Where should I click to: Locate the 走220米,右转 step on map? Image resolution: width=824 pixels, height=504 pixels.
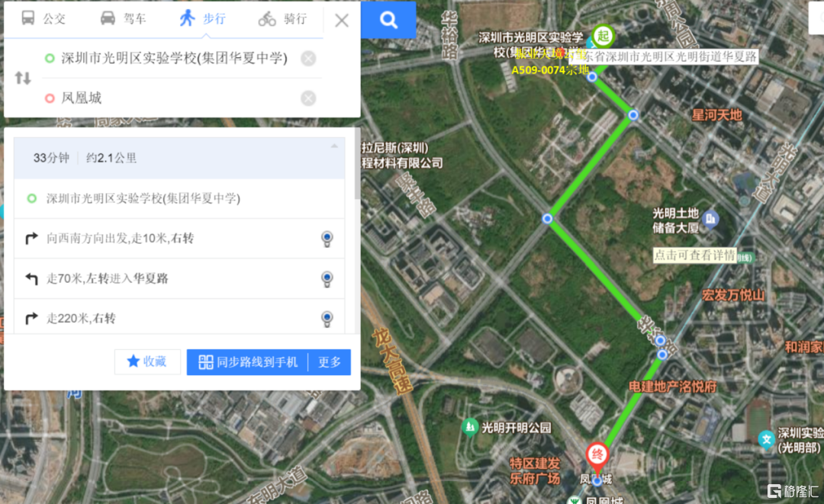(x=327, y=319)
